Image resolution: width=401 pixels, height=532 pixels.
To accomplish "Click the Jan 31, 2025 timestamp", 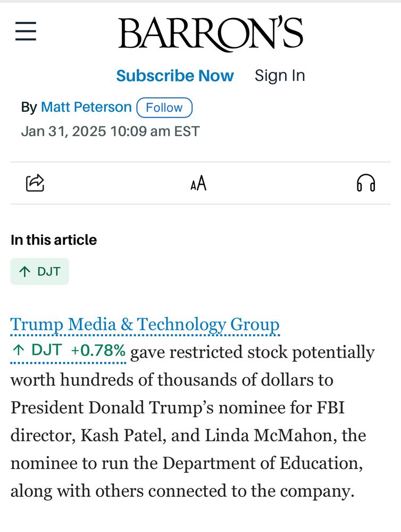I will click(x=110, y=131).
